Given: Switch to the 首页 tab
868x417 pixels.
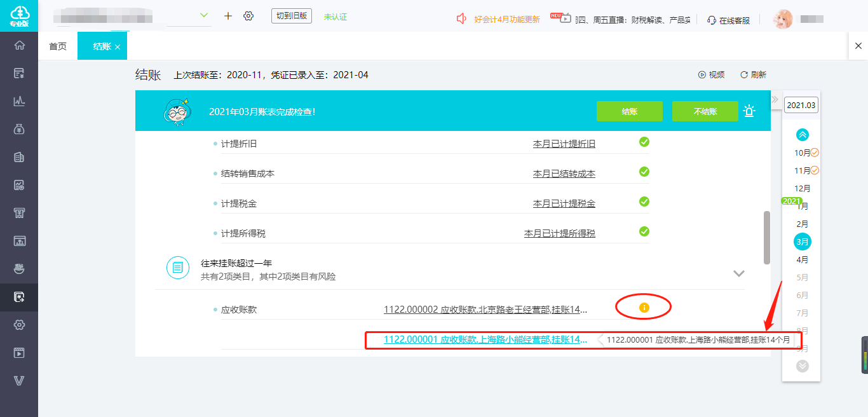Looking at the screenshot, I should (x=58, y=46).
